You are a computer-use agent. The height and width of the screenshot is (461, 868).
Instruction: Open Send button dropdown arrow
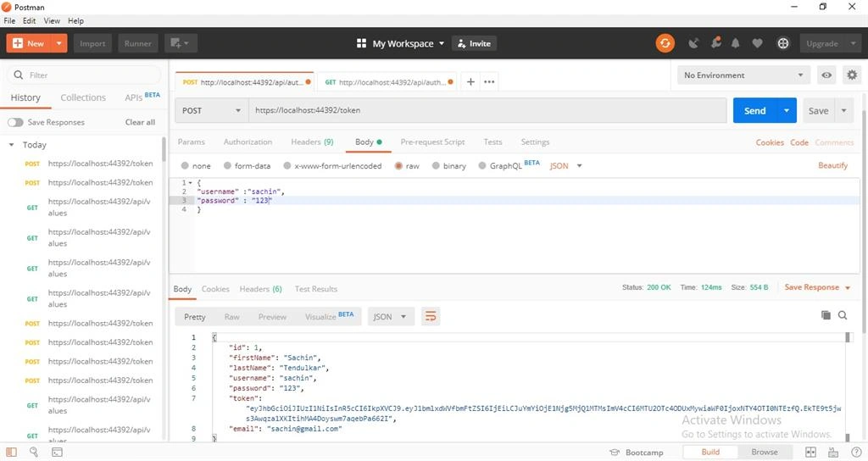(786, 111)
